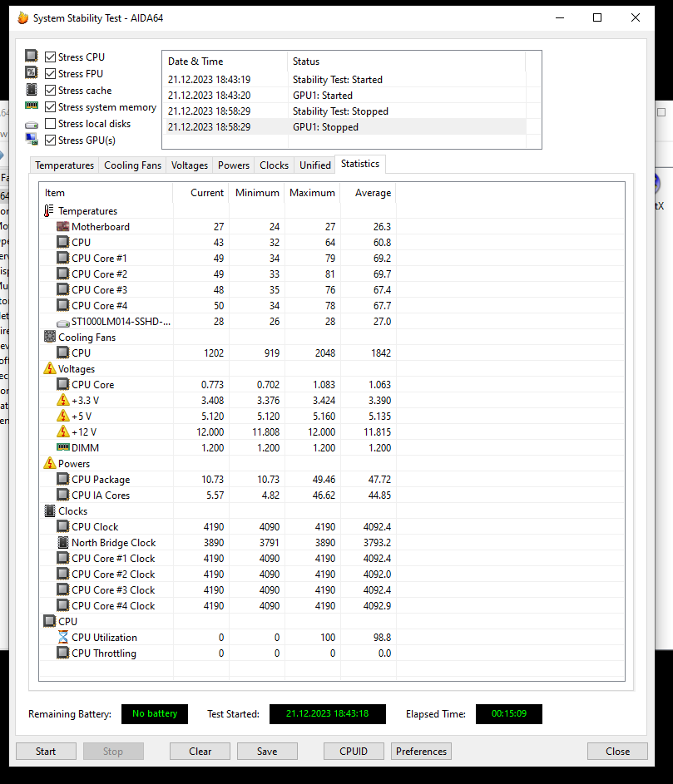Select the 'GPU1: Started' log entry

(x=344, y=95)
